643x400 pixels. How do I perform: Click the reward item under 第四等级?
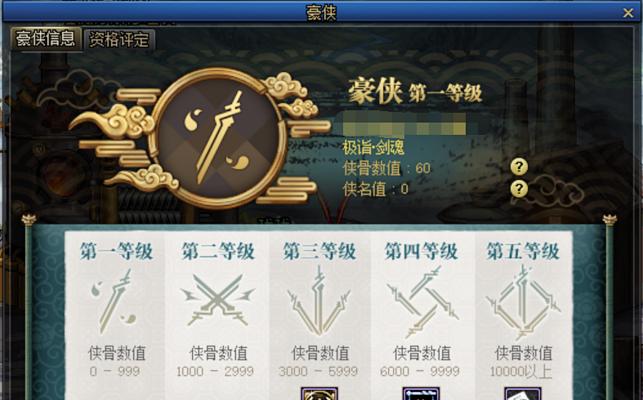coord(421,393)
